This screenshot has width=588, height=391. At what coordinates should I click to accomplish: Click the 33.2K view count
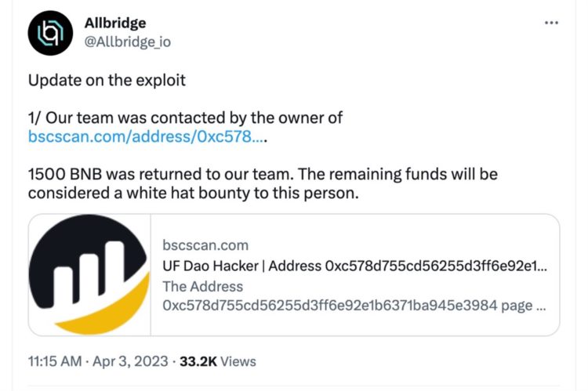pyautogui.click(x=198, y=361)
